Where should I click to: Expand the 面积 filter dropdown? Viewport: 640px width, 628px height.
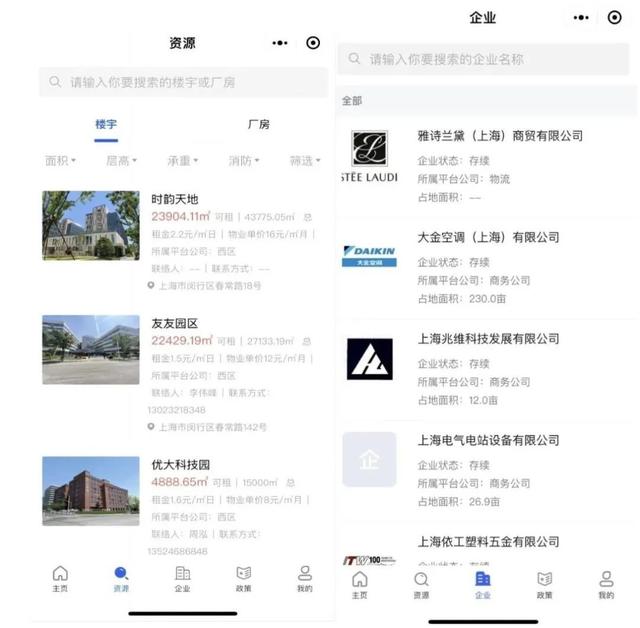tap(60, 161)
